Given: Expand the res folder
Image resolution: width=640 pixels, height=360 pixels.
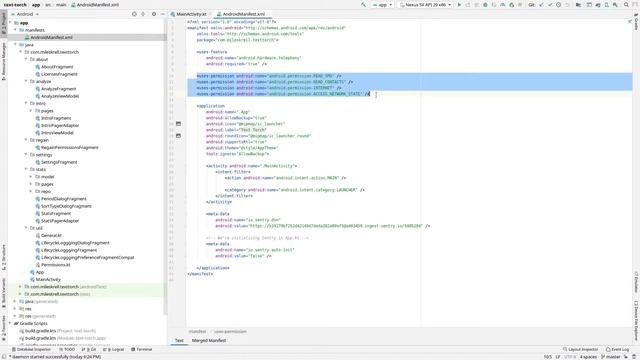Looking at the screenshot, I should point(15,309).
